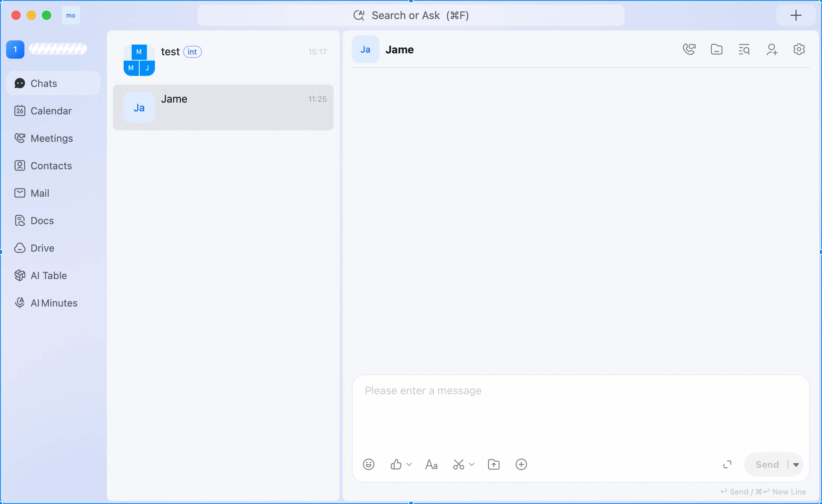Click the circled plus more options icon
This screenshot has height=504, width=822.
521,464
